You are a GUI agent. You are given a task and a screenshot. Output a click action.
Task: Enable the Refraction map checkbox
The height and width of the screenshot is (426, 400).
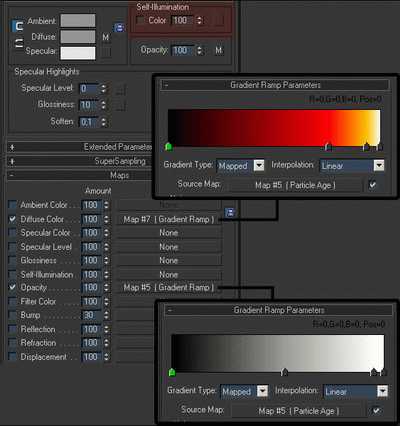coord(12,343)
